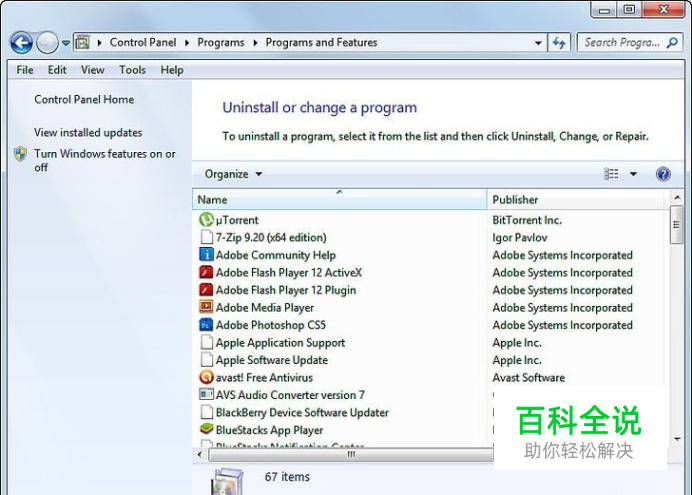Select the 7-Zip 9.20 file icon
This screenshot has width=692, height=495.
tap(207, 237)
